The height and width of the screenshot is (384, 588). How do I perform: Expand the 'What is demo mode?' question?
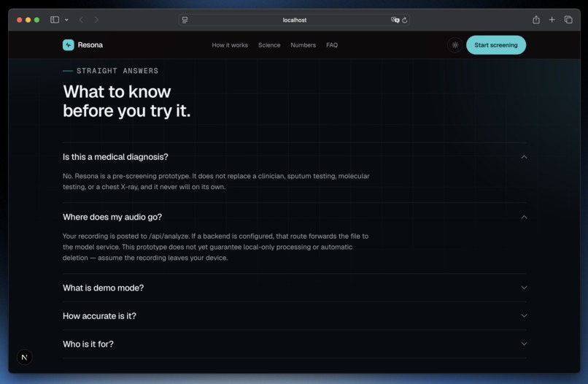(295, 288)
